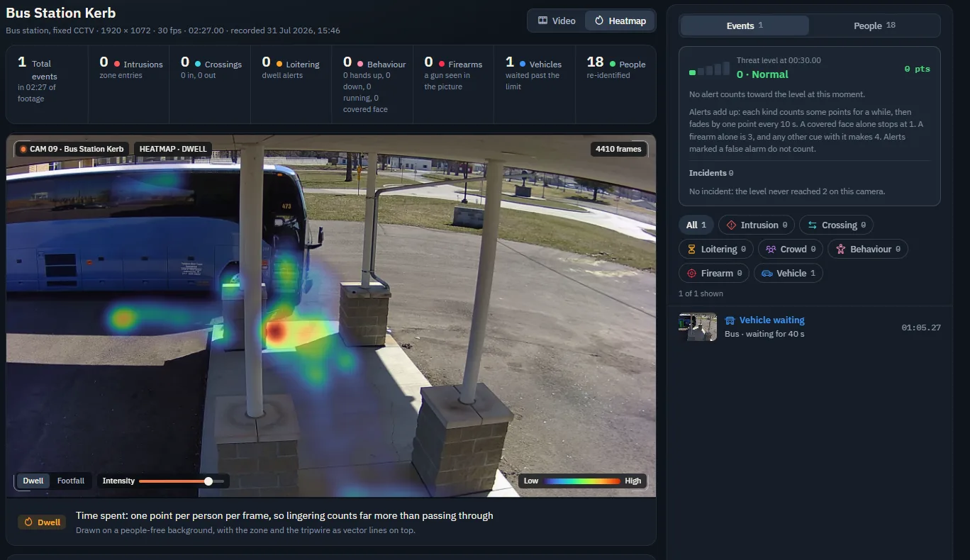Filter events by Intrusion
Viewport: 970px width, 560px height.
coord(757,225)
